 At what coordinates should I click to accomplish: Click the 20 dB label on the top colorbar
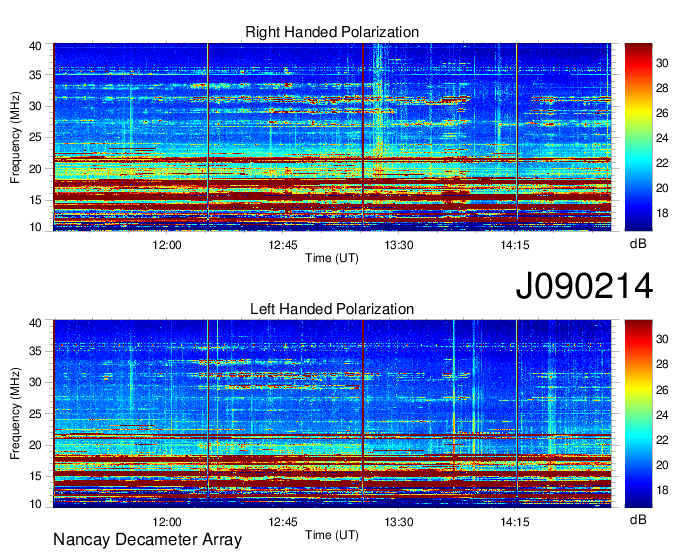(662, 188)
